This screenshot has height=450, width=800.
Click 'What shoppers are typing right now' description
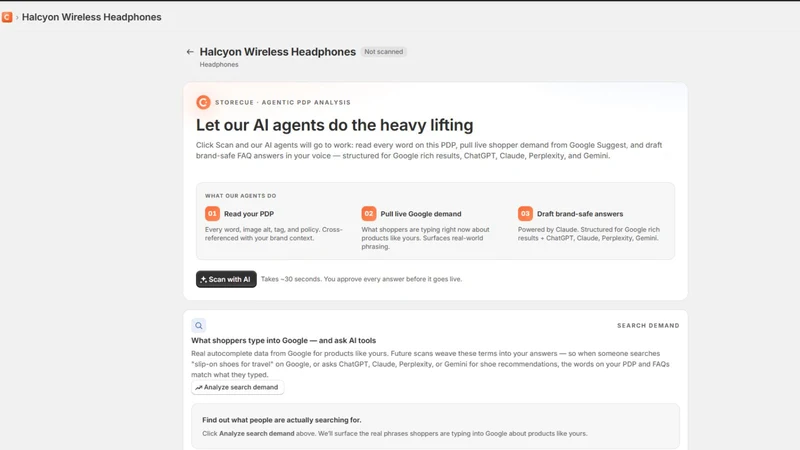coord(426,238)
